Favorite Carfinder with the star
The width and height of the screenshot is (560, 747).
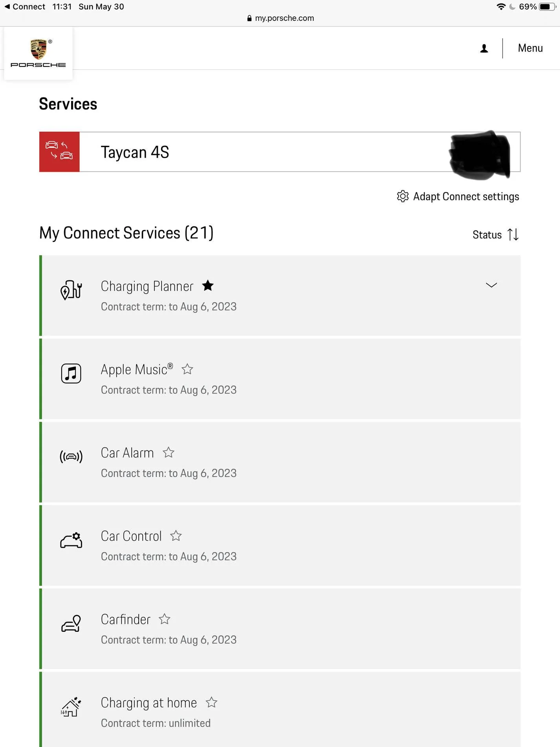(x=165, y=619)
